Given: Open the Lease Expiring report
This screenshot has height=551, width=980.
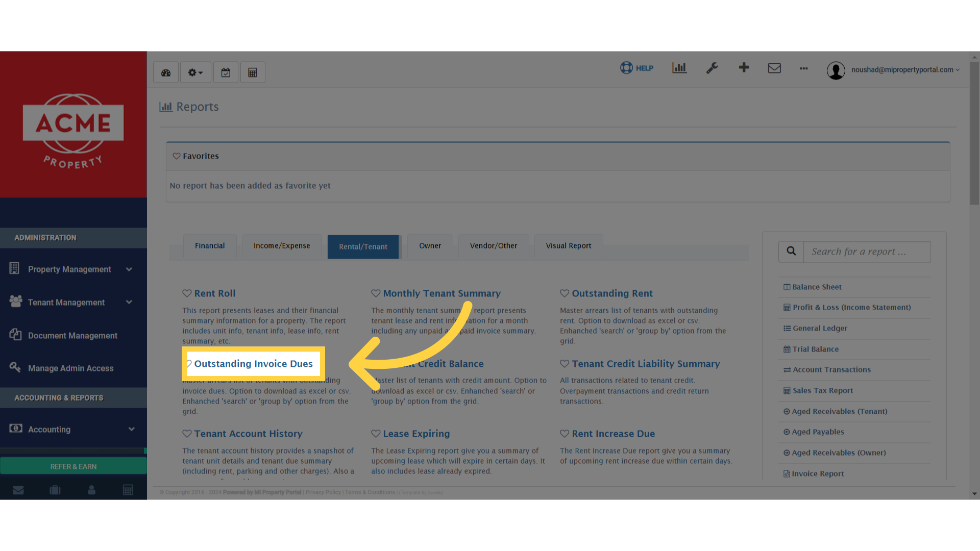Looking at the screenshot, I should coord(416,434).
